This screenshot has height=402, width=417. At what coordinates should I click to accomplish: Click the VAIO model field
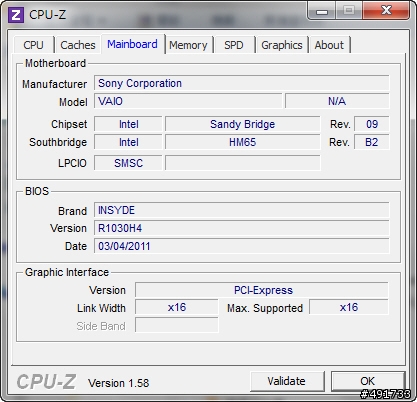point(188,101)
